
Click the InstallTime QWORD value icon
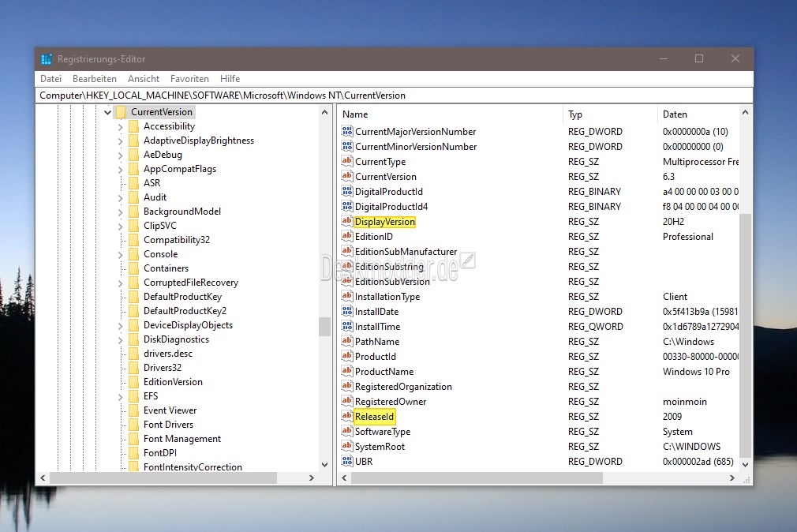(347, 326)
